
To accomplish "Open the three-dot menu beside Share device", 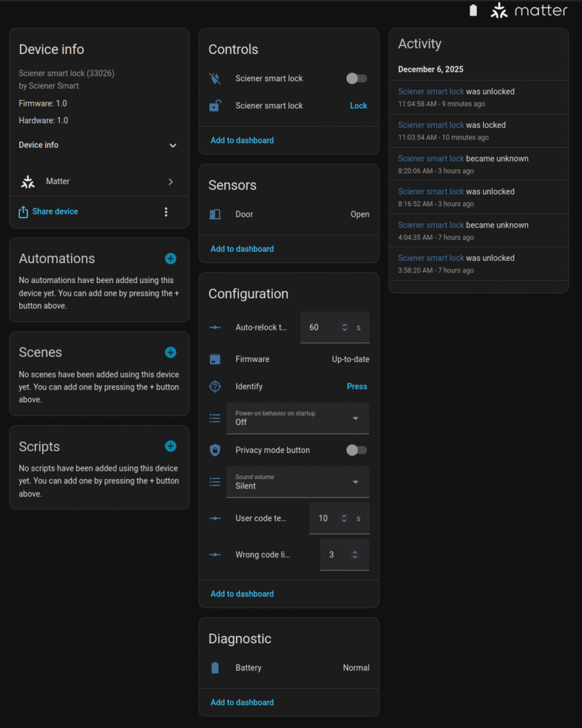I will (166, 212).
